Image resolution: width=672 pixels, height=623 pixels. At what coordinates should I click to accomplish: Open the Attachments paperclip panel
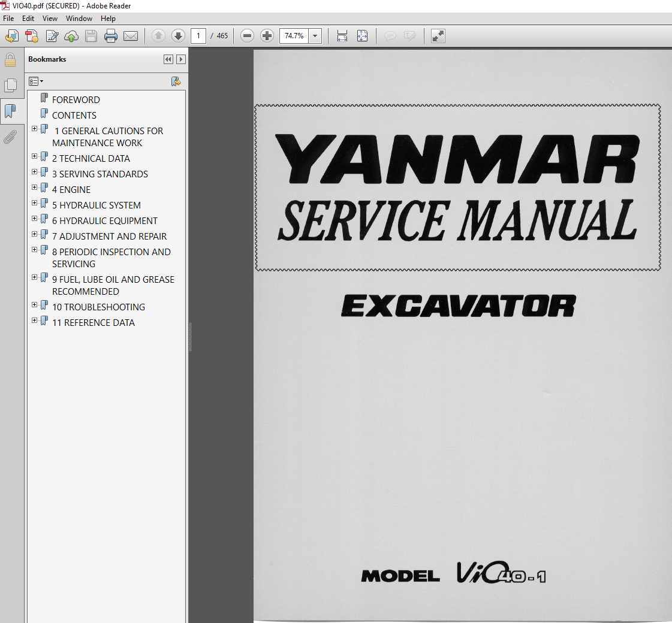pos(10,137)
